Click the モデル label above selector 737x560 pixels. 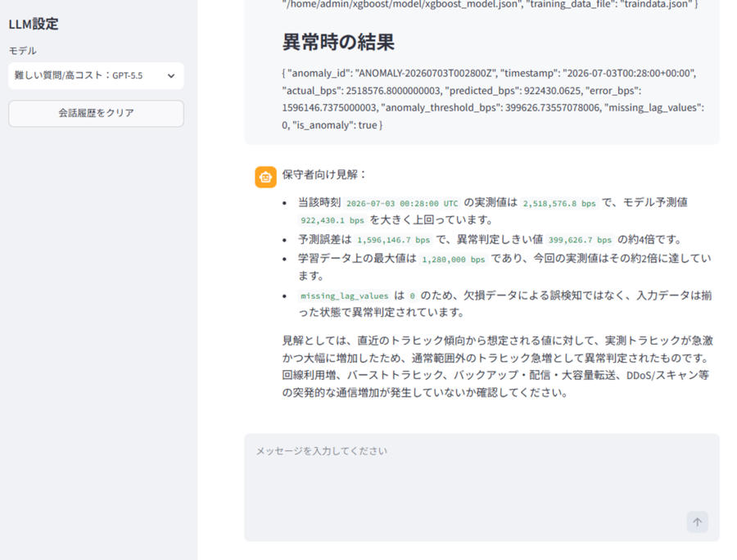tap(23, 51)
